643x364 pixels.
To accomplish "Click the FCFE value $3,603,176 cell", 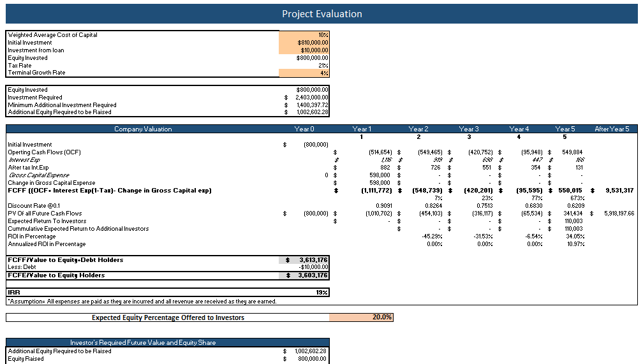I will 304,275.
